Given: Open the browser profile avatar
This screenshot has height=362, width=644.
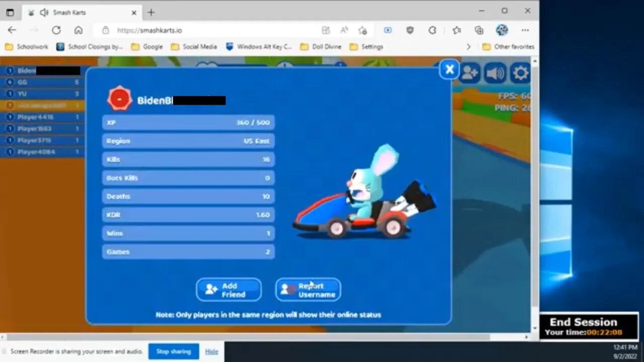Looking at the screenshot, I should click(502, 30).
